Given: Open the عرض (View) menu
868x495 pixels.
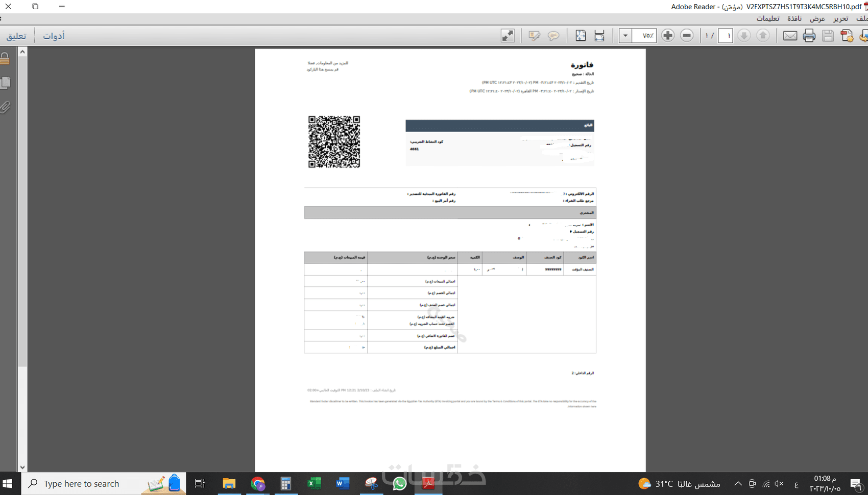Looking at the screenshot, I should (817, 19).
